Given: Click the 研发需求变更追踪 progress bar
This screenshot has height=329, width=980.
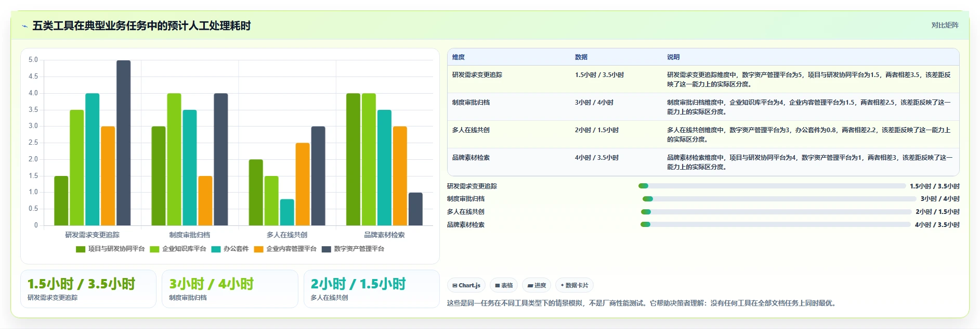Looking at the screenshot, I should (772, 186).
